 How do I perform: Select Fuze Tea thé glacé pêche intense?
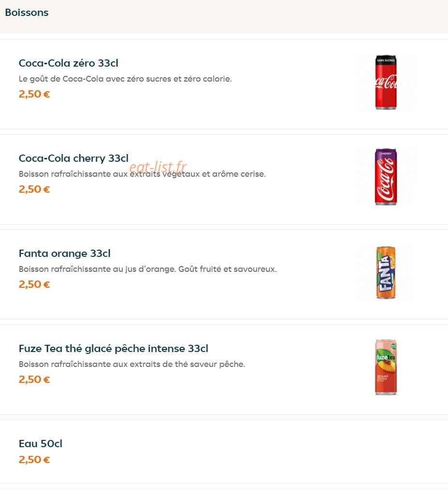(x=114, y=349)
